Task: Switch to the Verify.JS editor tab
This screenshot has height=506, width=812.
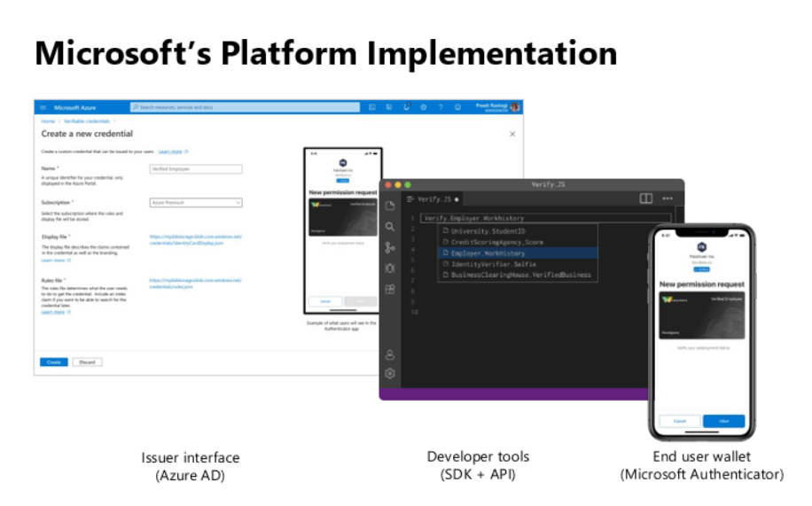Action: pyautogui.click(x=432, y=199)
